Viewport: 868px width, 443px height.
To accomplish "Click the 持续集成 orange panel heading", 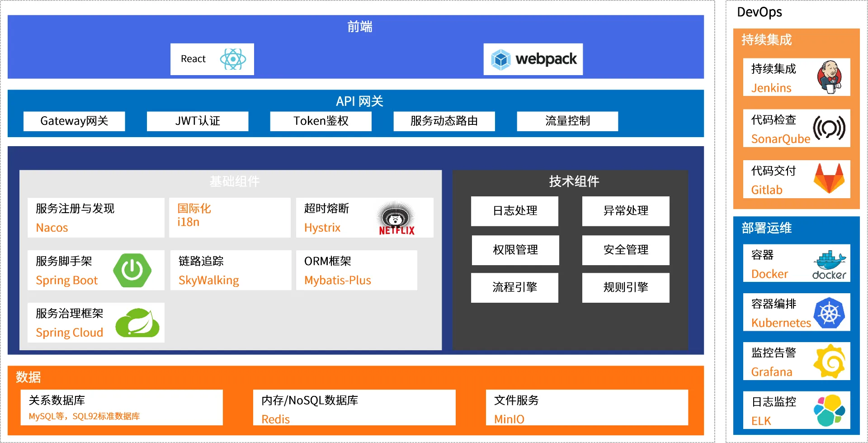I will 767,40.
